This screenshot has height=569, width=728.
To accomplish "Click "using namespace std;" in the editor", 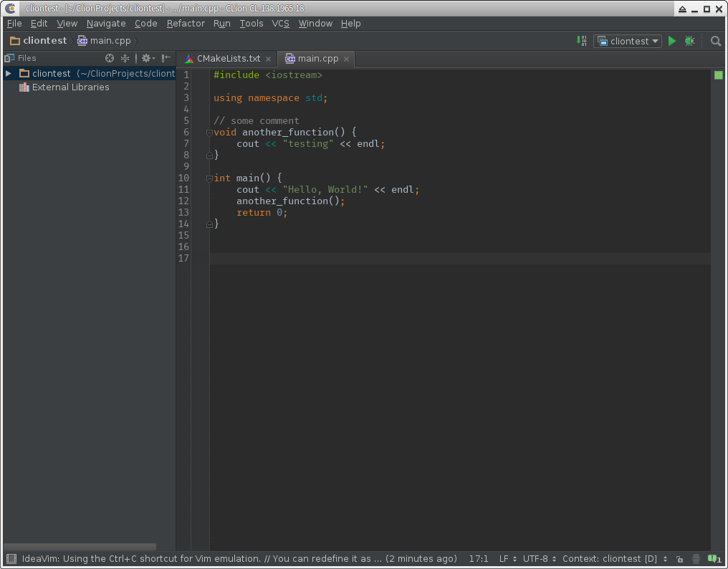I will pos(271,98).
